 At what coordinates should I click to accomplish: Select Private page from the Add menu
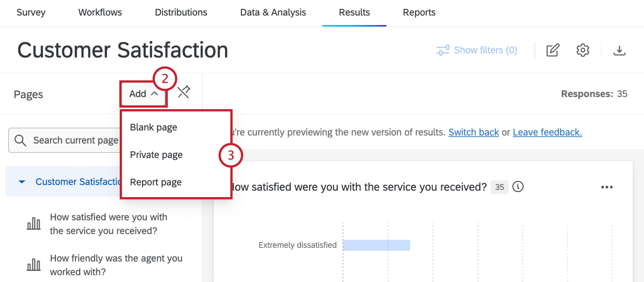(x=156, y=155)
